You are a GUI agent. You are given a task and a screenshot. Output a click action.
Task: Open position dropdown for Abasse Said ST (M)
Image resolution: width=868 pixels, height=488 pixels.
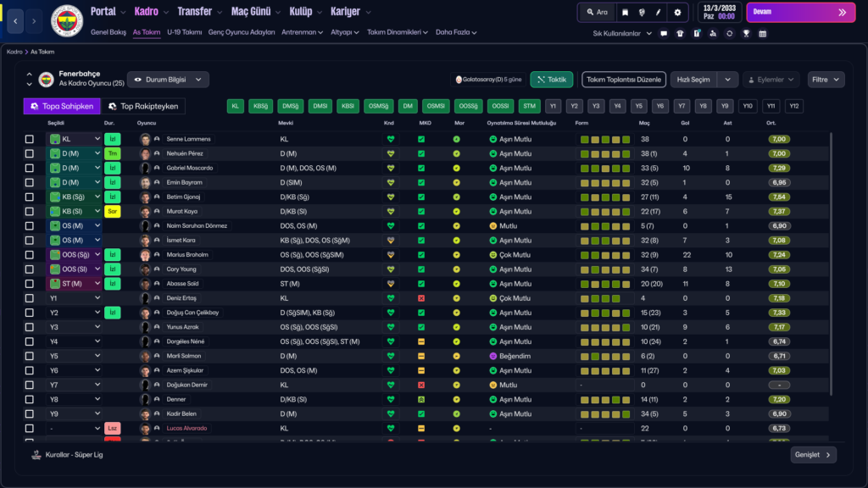(x=97, y=284)
